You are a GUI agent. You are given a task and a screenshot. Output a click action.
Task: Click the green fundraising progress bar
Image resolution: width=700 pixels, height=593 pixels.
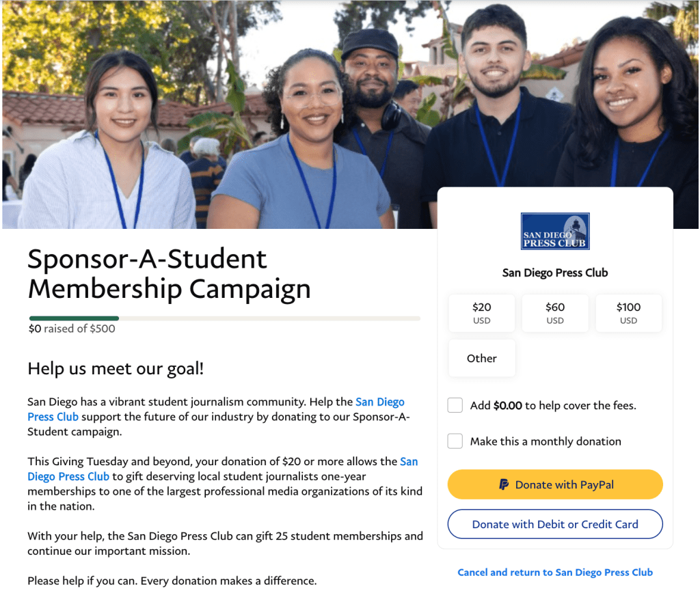pyautogui.click(x=74, y=318)
